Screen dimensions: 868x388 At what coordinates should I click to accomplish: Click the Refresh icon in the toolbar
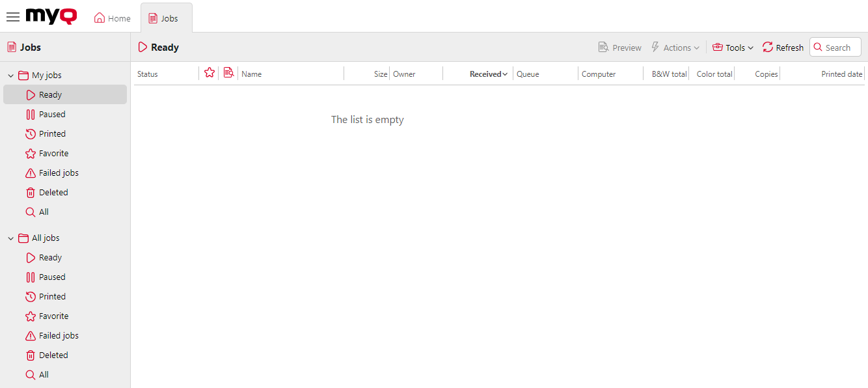[x=766, y=47]
